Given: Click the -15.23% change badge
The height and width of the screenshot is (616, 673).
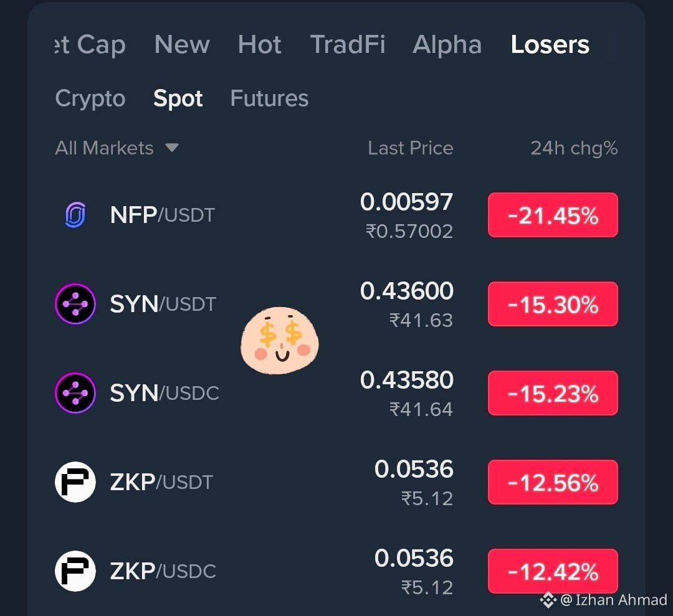Looking at the screenshot, I should coord(553,393).
